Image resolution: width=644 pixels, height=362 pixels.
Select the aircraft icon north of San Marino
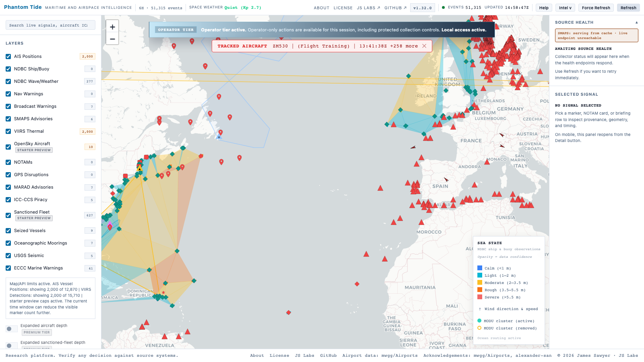tap(502, 146)
